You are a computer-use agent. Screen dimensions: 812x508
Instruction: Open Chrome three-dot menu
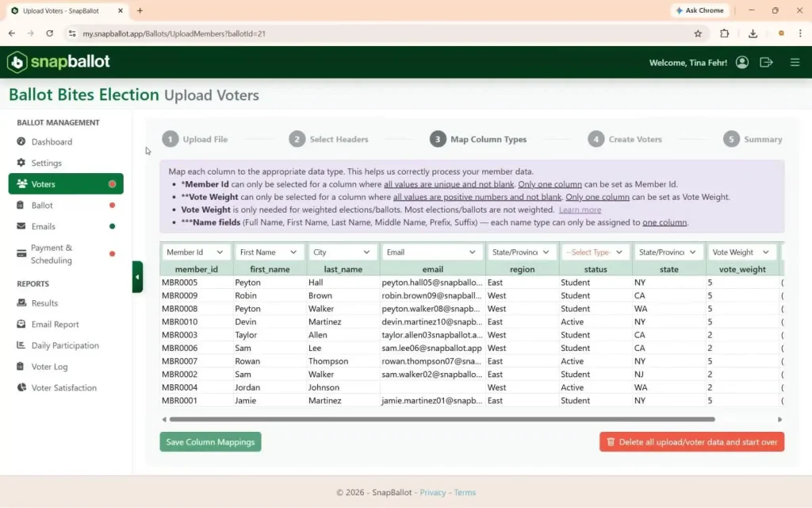[800, 33]
